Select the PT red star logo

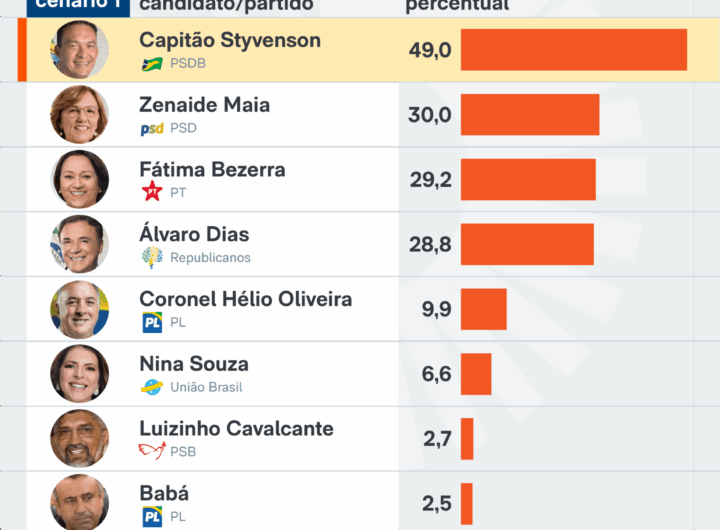tap(152, 193)
